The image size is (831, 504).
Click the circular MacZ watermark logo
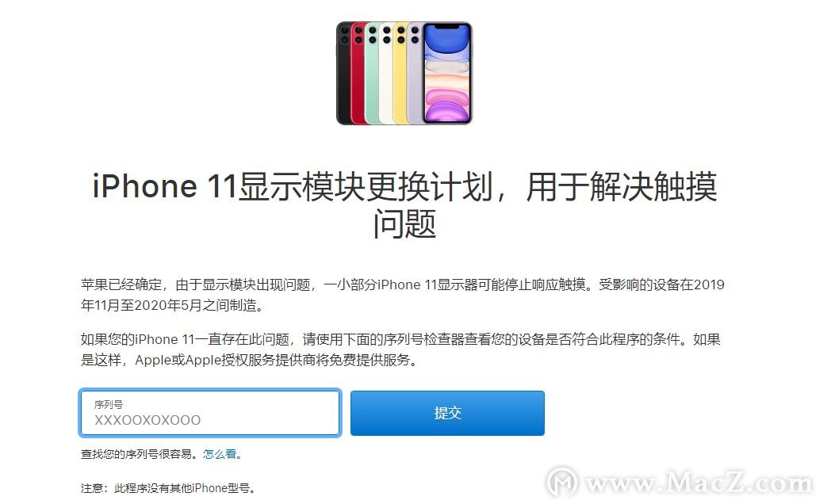(x=562, y=482)
